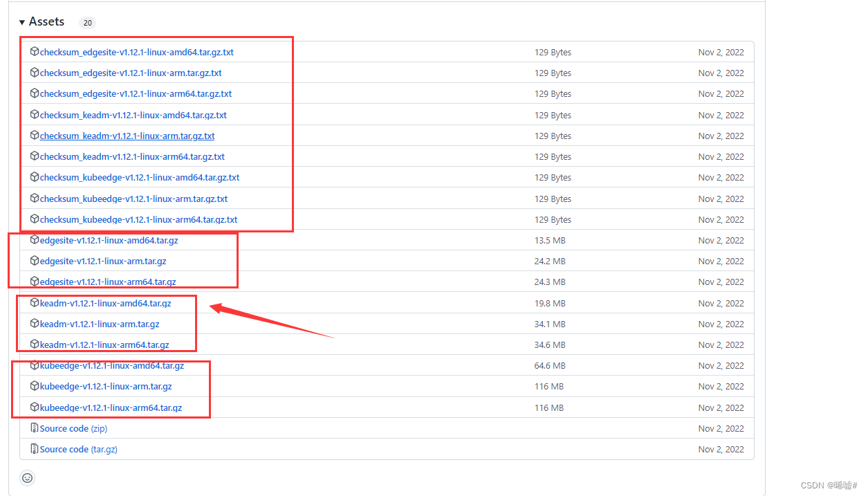Click package icon beside edgesite-v1.12.1-linux-arm64.tar.gz
The height and width of the screenshot is (496, 868).
(35, 282)
